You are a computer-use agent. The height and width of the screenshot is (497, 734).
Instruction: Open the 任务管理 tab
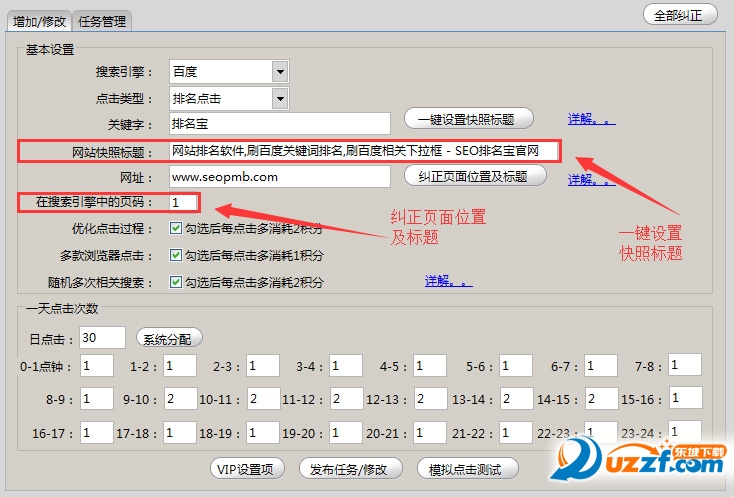pos(102,22)
